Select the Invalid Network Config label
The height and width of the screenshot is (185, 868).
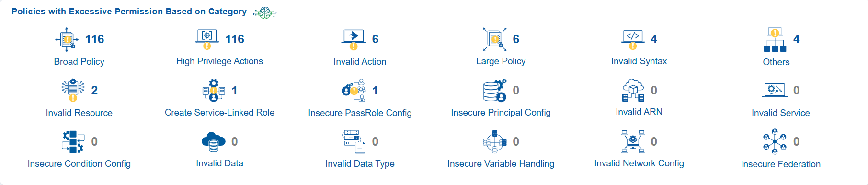tap(639, 163)
